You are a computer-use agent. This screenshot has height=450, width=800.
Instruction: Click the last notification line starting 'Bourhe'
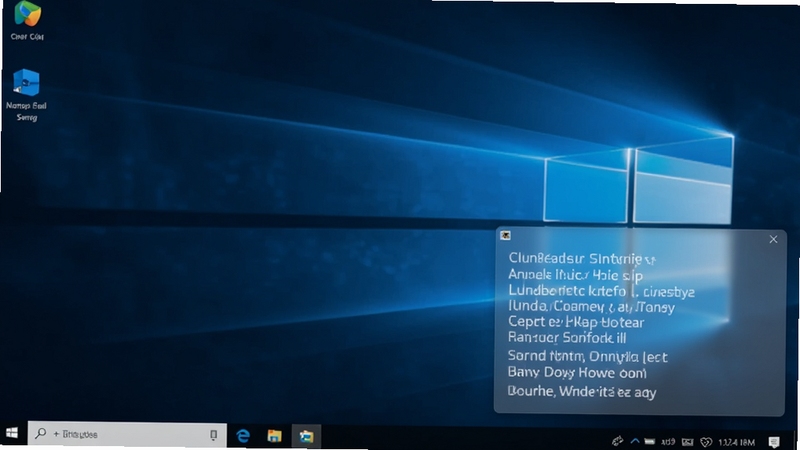point(582,392)
